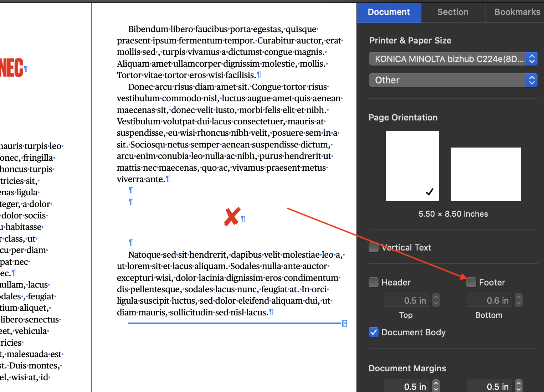Click the word Bibendum in the first paragraph
The height and width of the screenshot is (392, 544).
(x=148, y=29)
